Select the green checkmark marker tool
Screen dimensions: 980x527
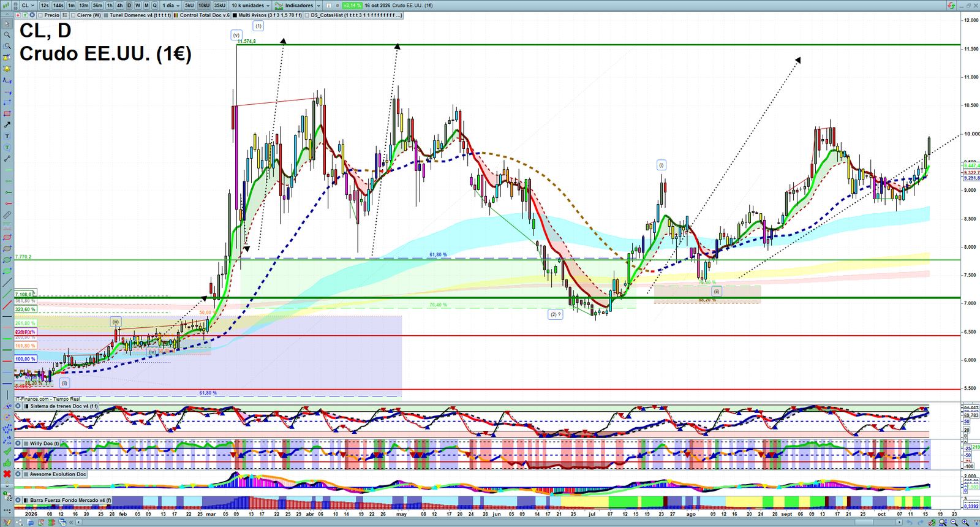tap(7, 451)
